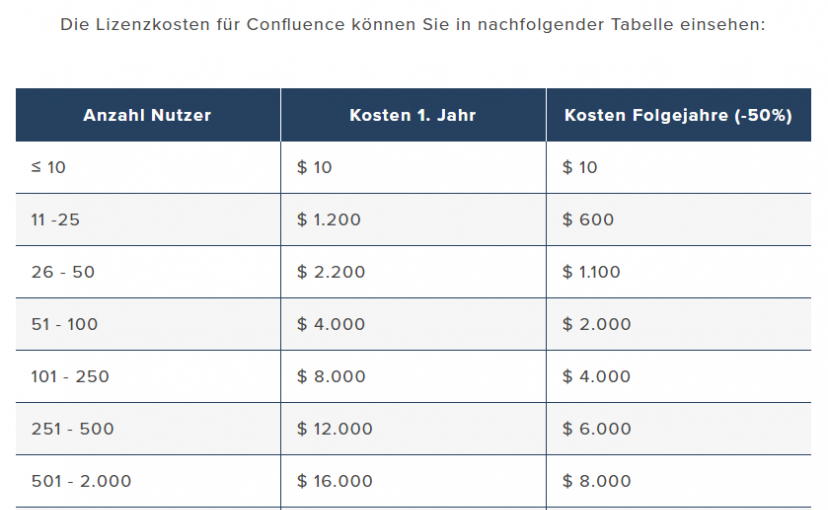Click the "$ 16.000" first-year cost cell
This screenshot has height=510, width=828.
point(335,481)
